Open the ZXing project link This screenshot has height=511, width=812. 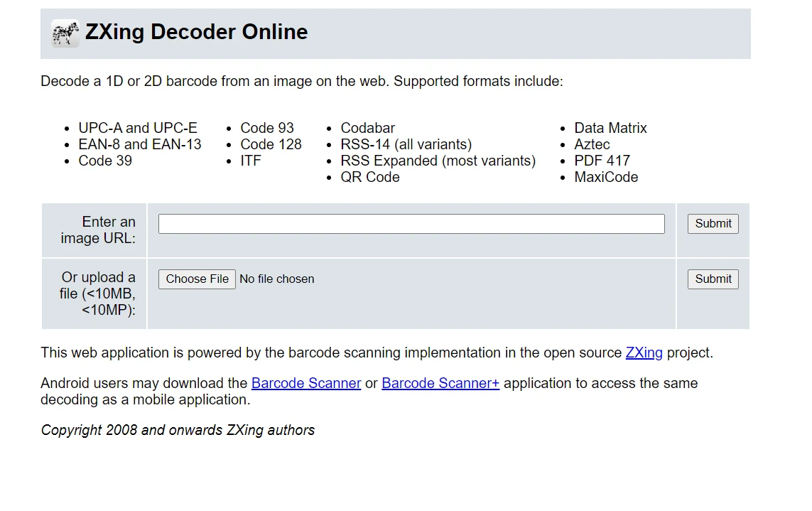pyautogui.click(x=644, y=353)
